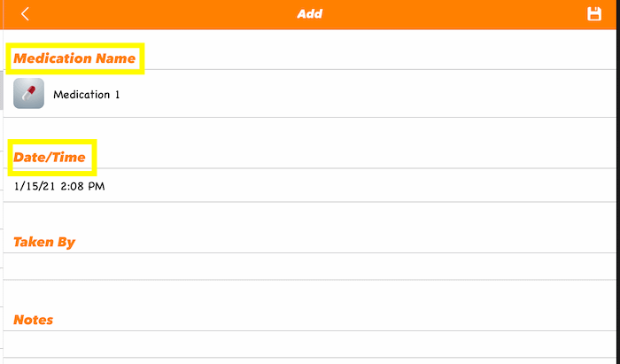Click the word "Name" in Medication heading

click(116, 58)
